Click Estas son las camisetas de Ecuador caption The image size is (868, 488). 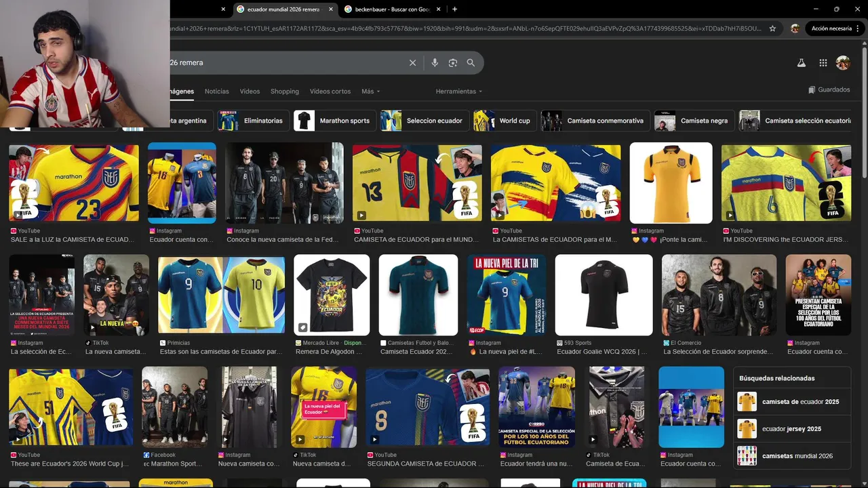click(x=221, y=352)
